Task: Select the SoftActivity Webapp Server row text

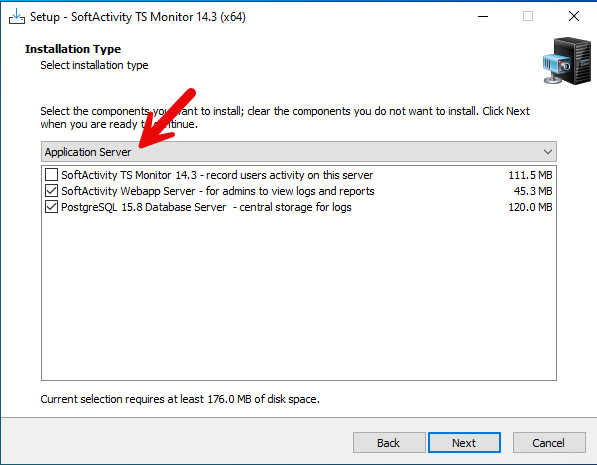Action: click(218, 191)
